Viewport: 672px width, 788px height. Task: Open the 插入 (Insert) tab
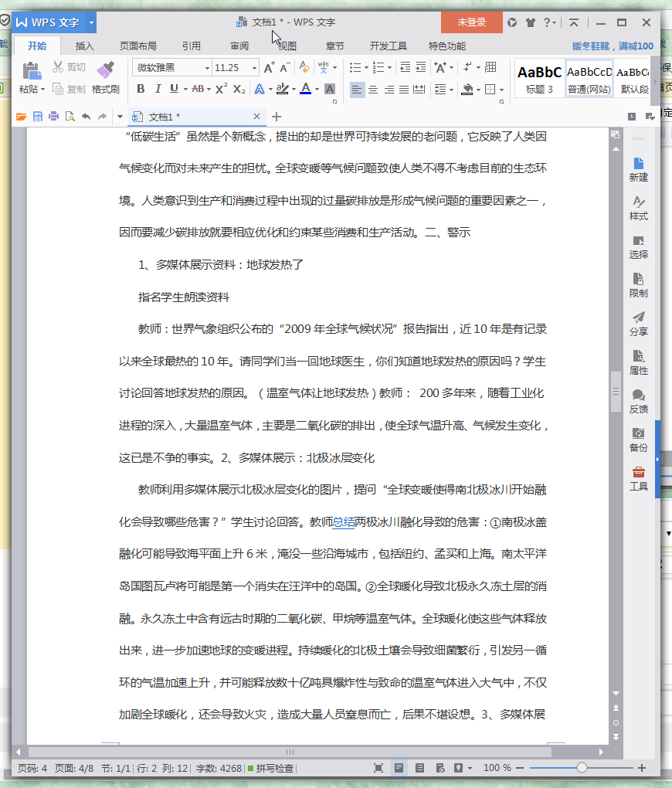coord(84,46)
